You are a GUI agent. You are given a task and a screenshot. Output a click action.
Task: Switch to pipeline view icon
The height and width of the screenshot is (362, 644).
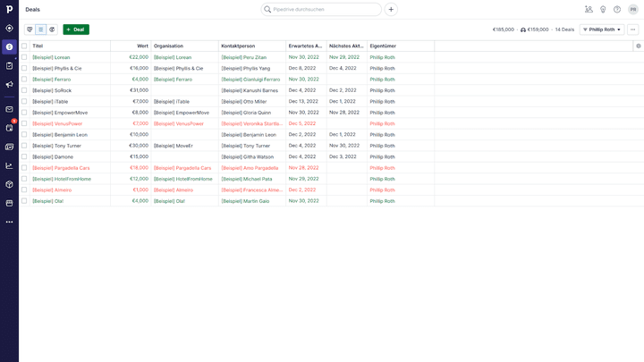pos(30,29)
